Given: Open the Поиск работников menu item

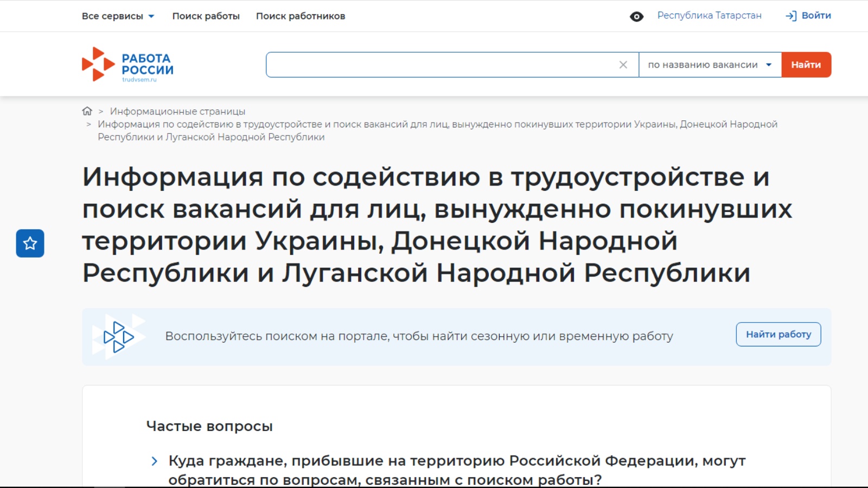Looking at the screenshot, I should click(x=301, y=16).
